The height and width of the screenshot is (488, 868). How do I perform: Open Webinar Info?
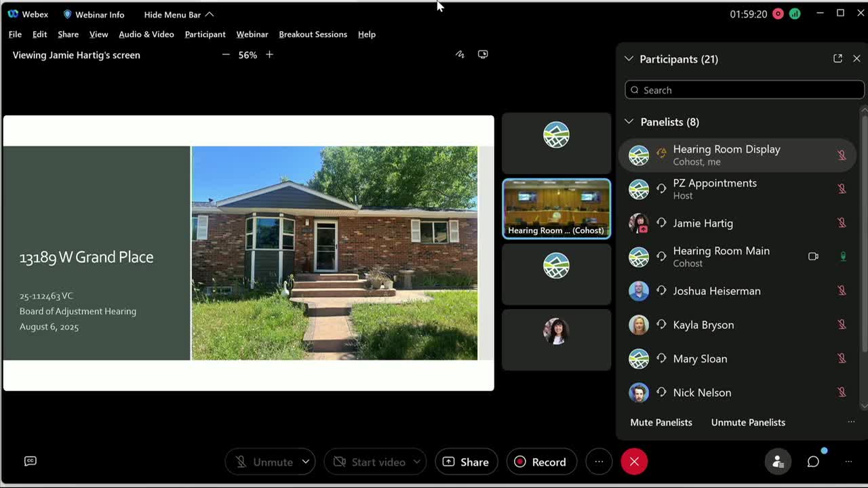coord(94,14)
